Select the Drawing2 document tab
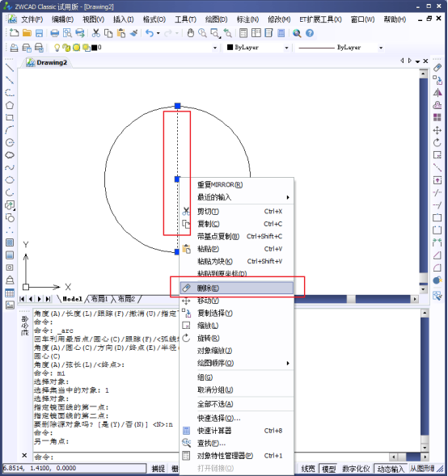The image size is (448, 476). pos(47,62)
